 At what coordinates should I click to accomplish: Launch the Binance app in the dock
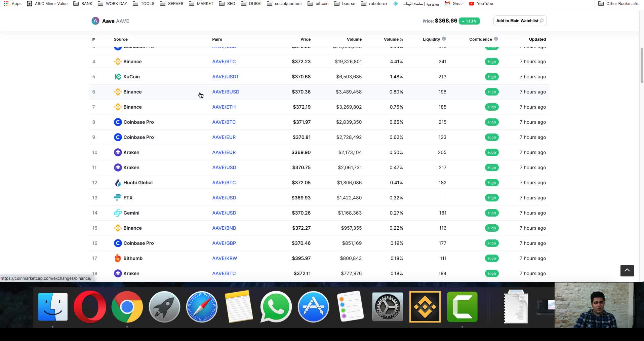pos(425,307)
